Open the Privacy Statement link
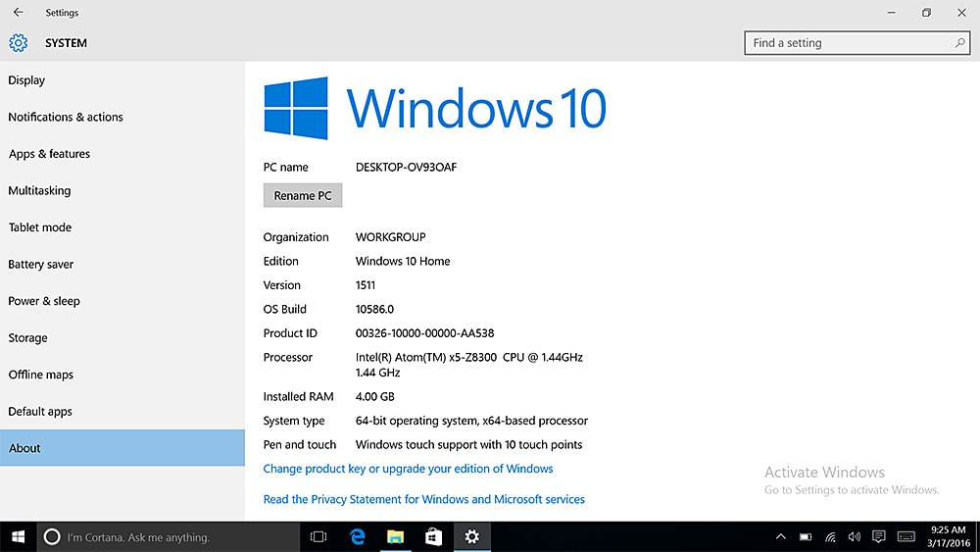The width and height of the screenshot is (980, 552). [x=423, y=499]
